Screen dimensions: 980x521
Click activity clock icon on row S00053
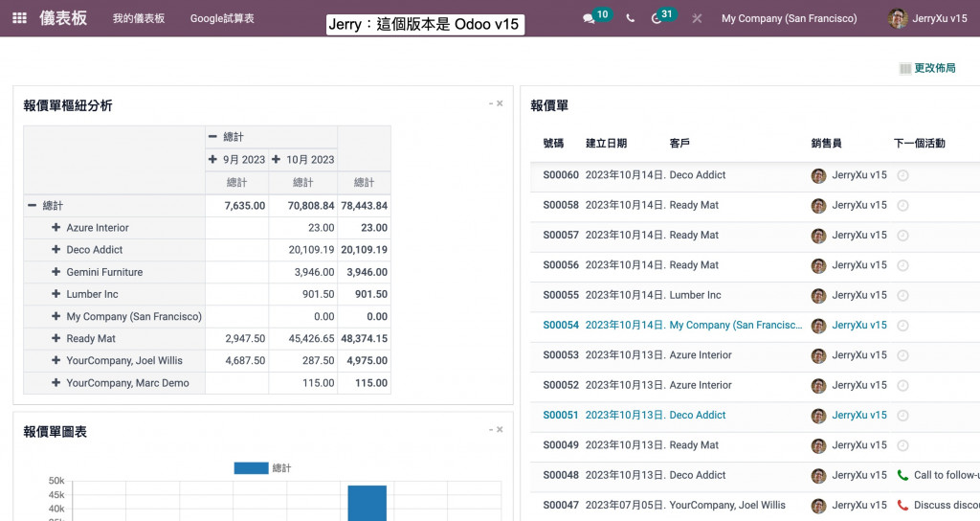click(902, 355)
